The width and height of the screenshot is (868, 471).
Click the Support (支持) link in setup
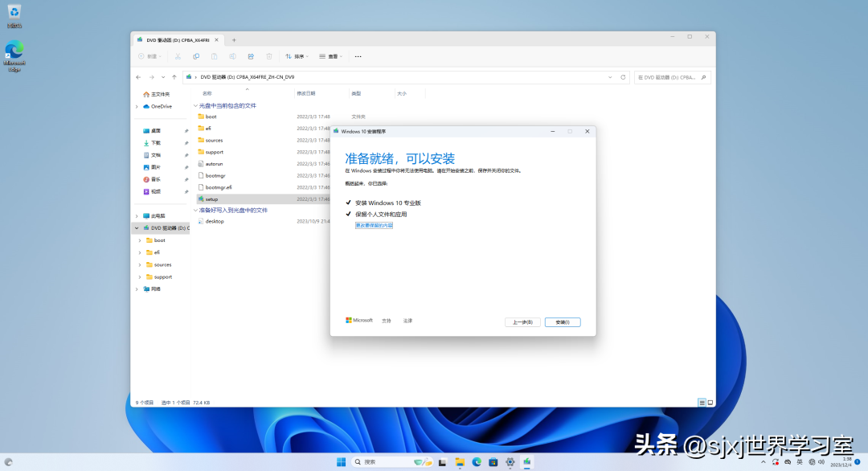pyautogui.click(x=387, y=321)
